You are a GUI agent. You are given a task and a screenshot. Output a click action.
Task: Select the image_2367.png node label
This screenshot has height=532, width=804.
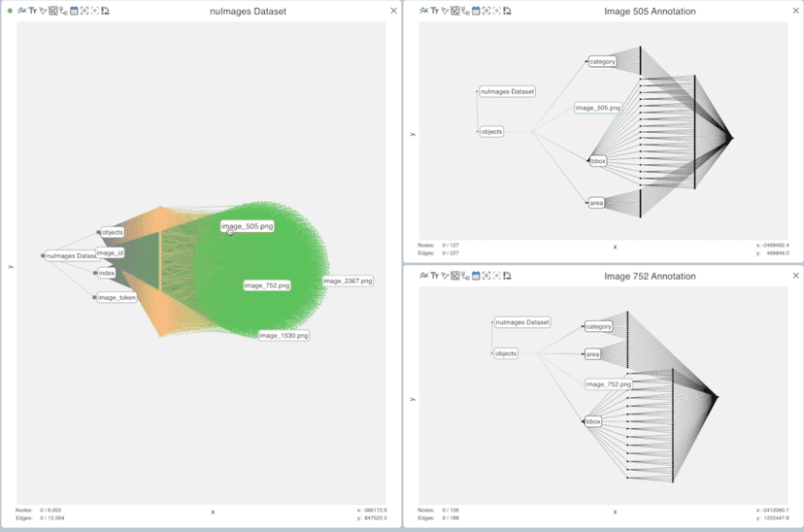tap(348, 281)
